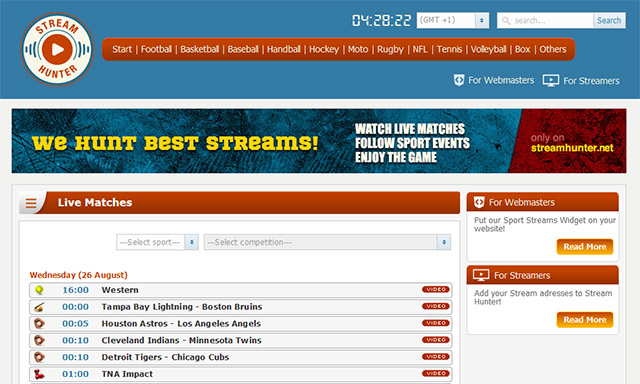Open the Select sport dropdown
Image resolution: width=640 pixels, height=384 pixels.
(157, 242)
